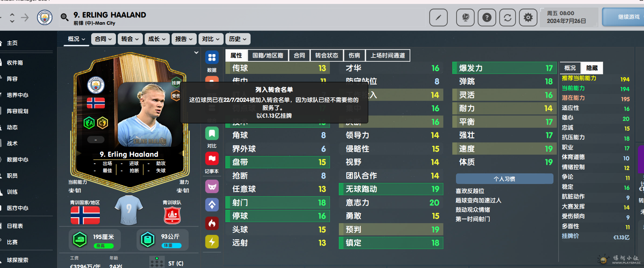The height and width of the screenshot is (268, 644).
Task: Select 球探搜索 in the sidebar
Action: click(x=18, y=260)
